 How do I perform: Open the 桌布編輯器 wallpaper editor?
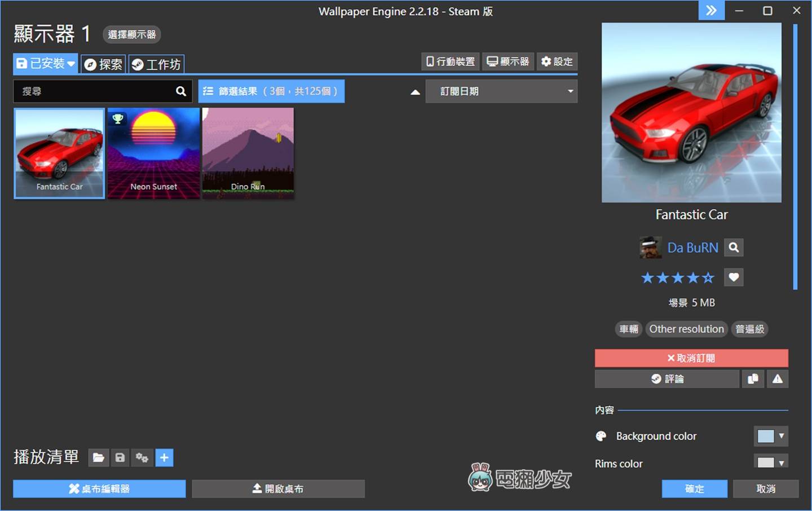(x=99, y=488)
